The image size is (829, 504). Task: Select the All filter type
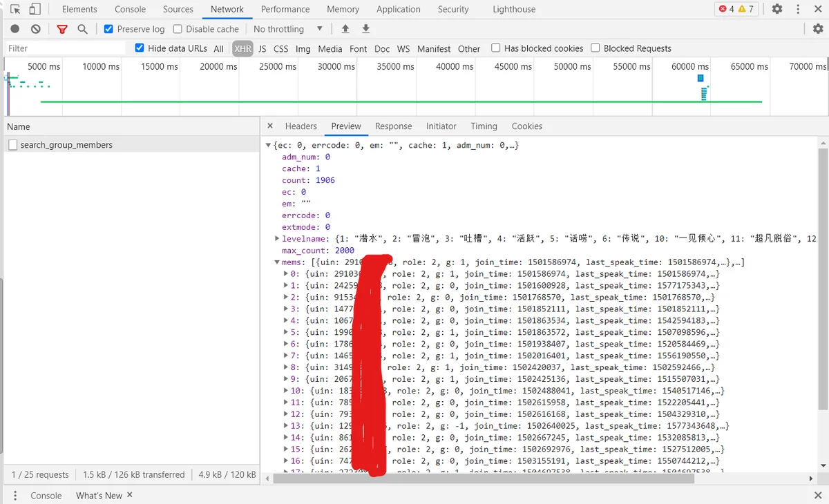coord(218,49)
